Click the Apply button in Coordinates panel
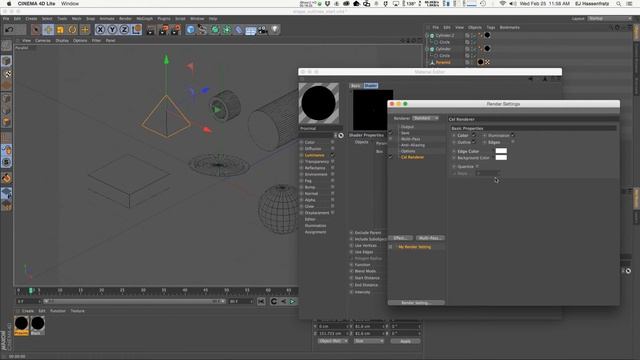This screenshot has height=360, width=640. click(405, 341)
